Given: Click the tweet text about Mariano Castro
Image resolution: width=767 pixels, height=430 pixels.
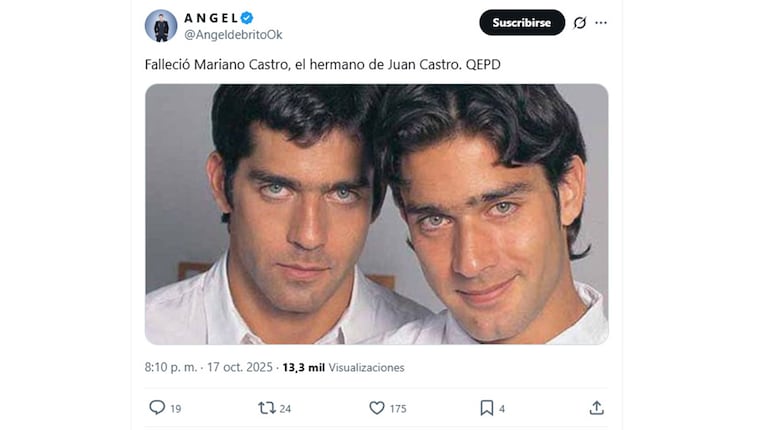Looking at the screenshot, I should (x=323, y=65).
